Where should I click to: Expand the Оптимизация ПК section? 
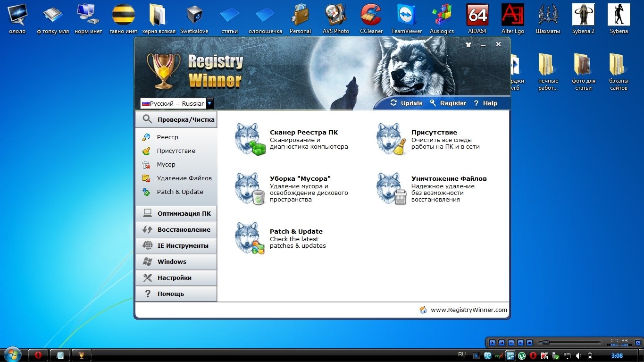pos(176,213)
